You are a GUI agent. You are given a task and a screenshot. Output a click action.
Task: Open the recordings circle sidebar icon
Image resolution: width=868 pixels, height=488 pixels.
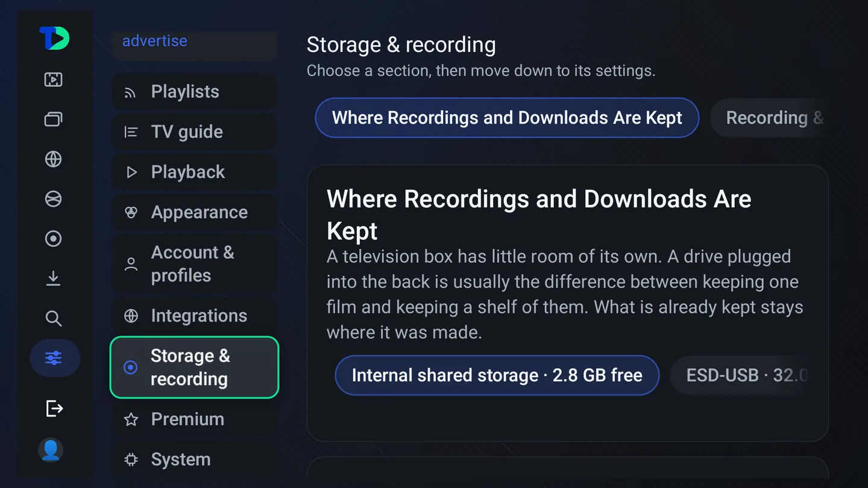[x=54, y=239]
